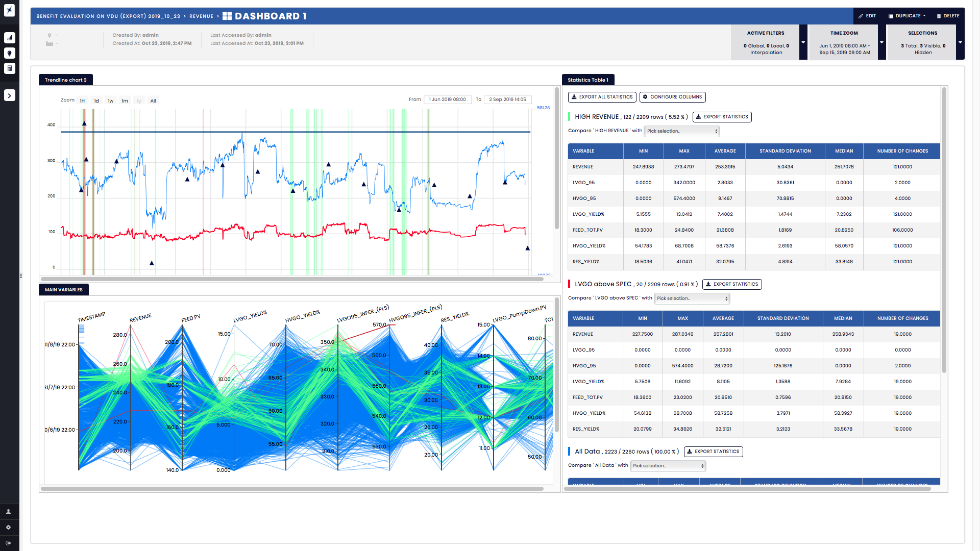Open settings gear in the sidebar
The height and width of the screenshot is (551, 980).
click(x=9, y=528)
